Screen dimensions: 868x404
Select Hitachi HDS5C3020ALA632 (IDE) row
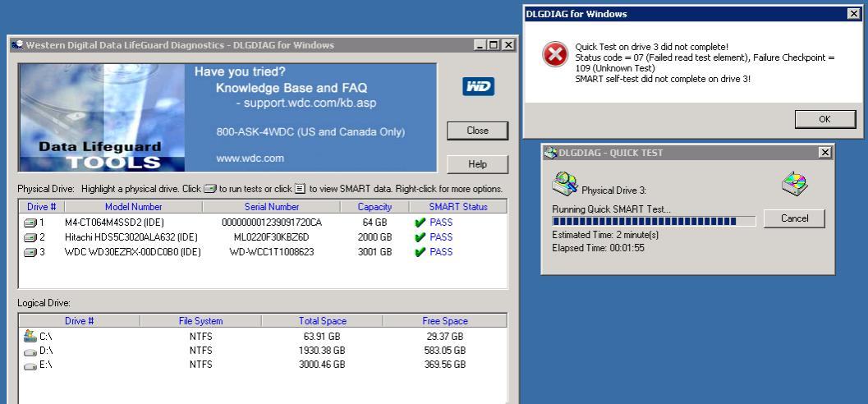pyautogui.click(x=131, y=237)
